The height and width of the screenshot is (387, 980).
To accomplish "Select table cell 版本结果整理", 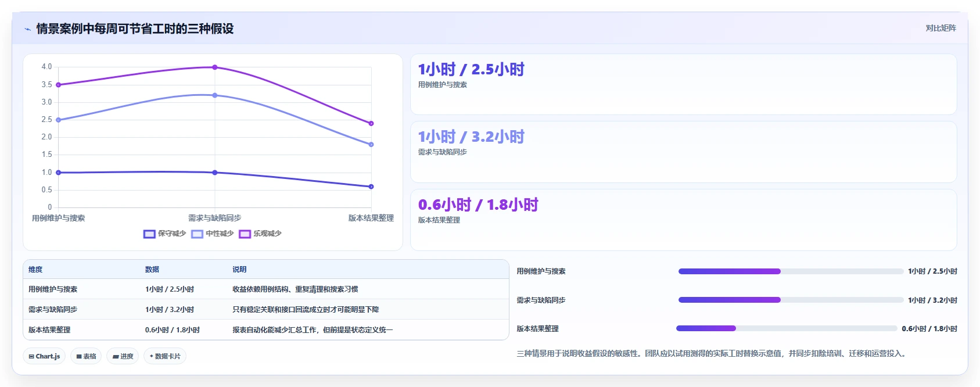I will [x=49, y=330].
